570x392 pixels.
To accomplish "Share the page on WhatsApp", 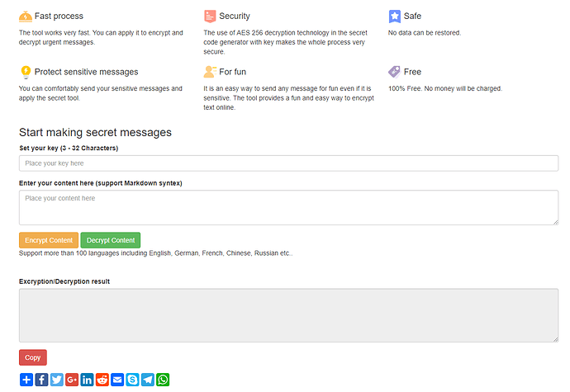I will point(163,380).
